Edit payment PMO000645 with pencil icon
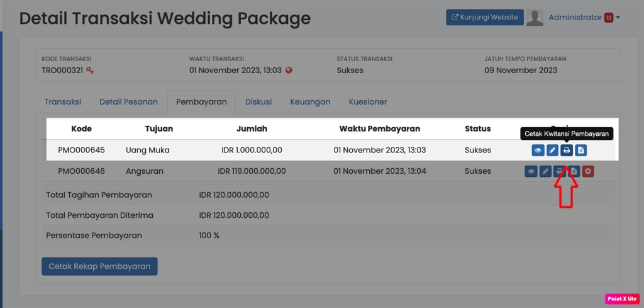The height and width of the screenshot is (308, 644). point(552,151)
